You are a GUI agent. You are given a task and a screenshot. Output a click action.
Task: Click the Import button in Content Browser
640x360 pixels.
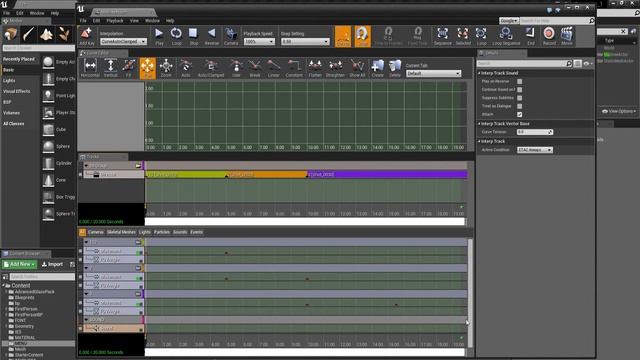click(x=52, y=264)
